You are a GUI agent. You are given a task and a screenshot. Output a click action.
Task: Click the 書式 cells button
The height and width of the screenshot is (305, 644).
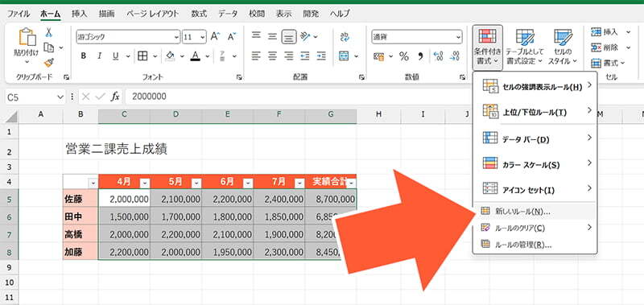[x=608, y=63]
